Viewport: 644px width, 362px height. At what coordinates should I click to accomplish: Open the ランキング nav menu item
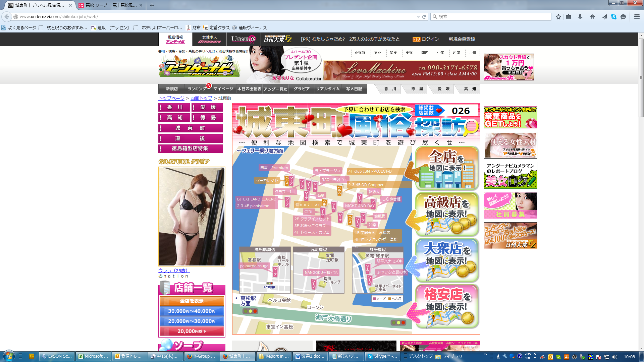(197, 89)
